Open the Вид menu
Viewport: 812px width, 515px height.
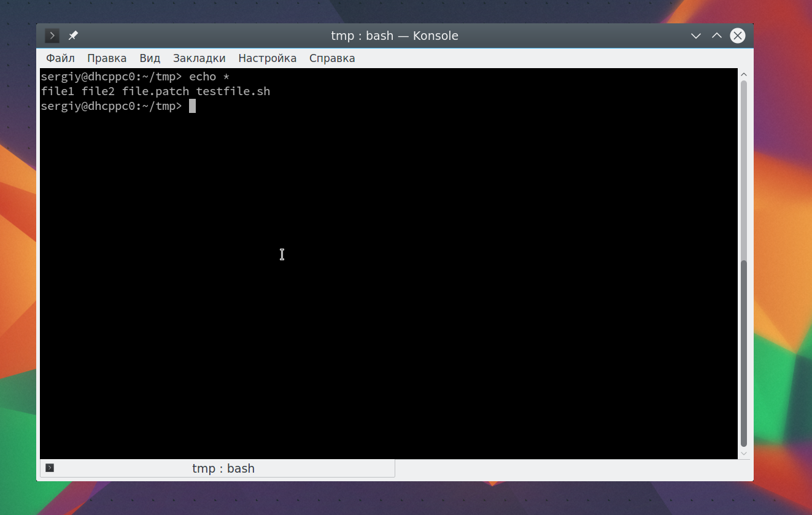tap(150, 58)
